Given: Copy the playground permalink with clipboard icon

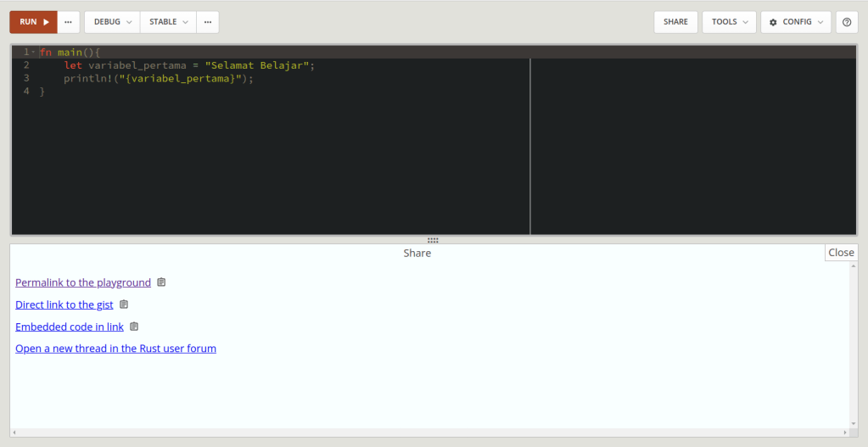Looking at the screenshot, I should click(x=162, y=282).
